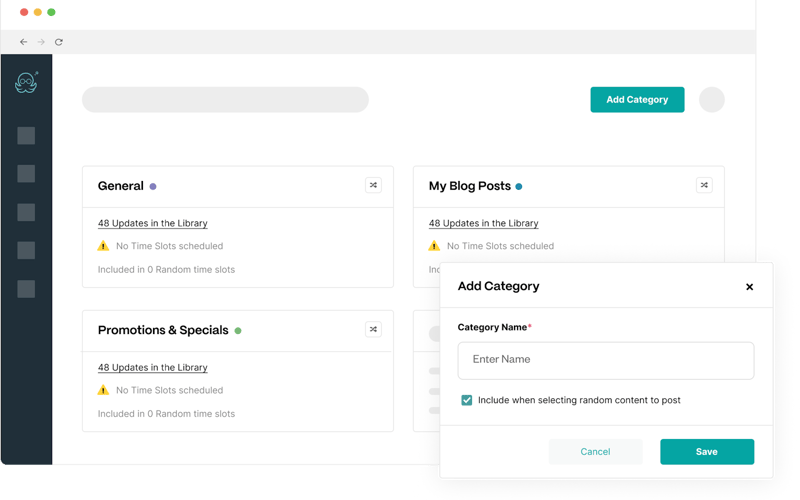The image size is (800, 500).
Task: Open 48 Updates in the Library under My Blog Posts
Action: [x=483, y=223]
